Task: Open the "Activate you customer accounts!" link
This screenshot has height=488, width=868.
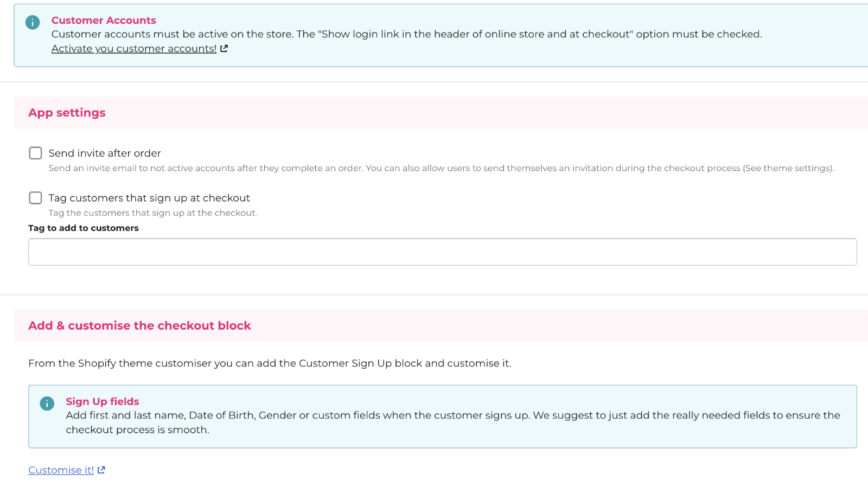Action: (134, 49)
